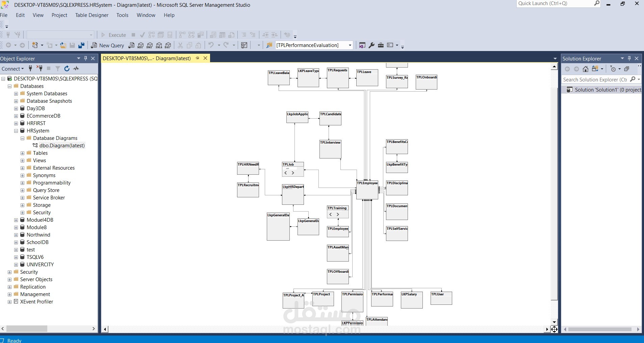Open the Properties wrench icon in toolbar

(371, 45)
